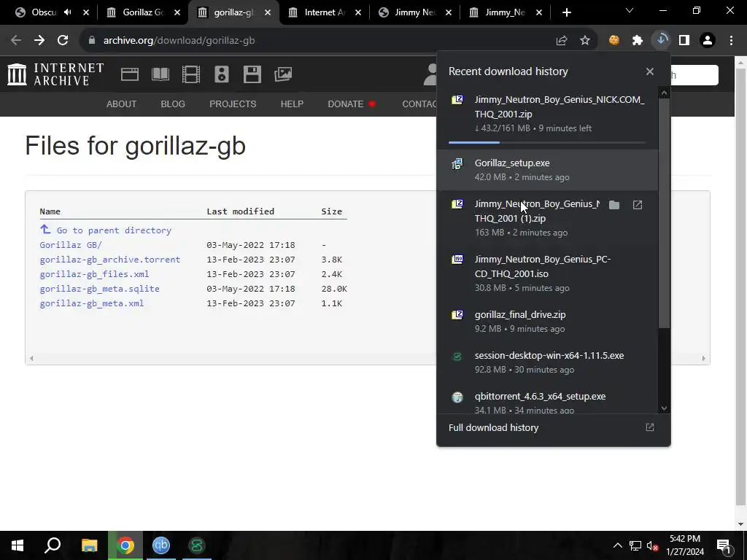Open session-desktop-win-x64-1.11.5.exe entry
The width and height of the screenshot is (747, 560).
tap(547, 362)
